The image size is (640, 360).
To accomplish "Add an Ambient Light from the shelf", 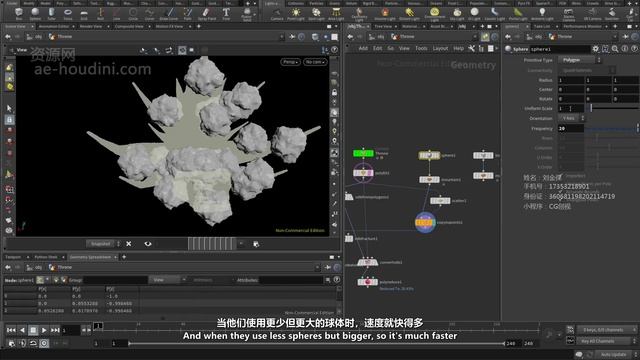I will [x=542, y=13].
